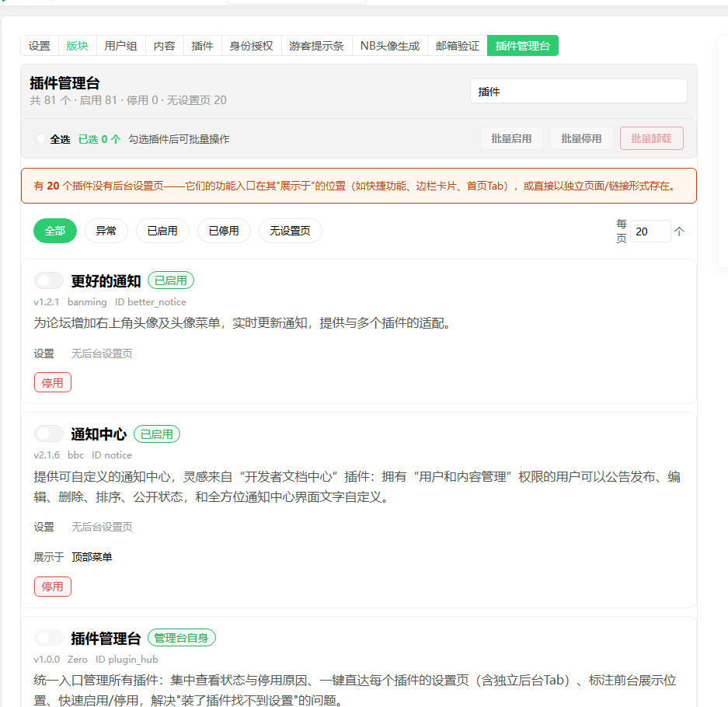Filter plugins by 已停用

pos(224,231)
